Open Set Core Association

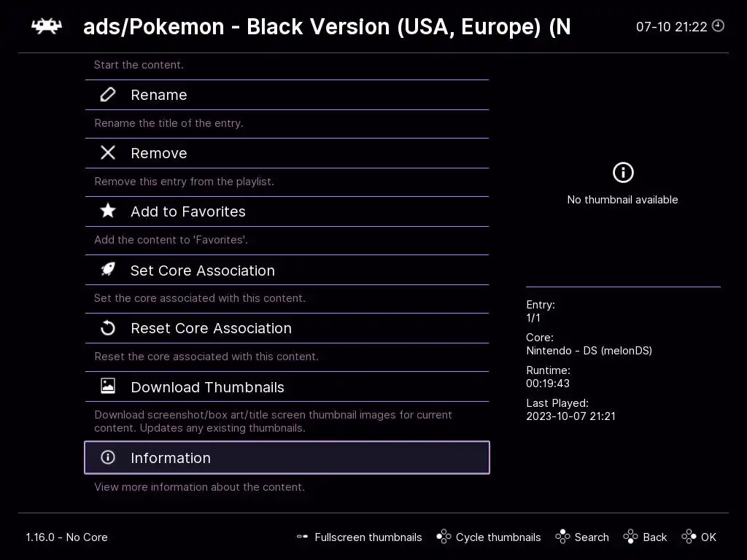(287, 270)
